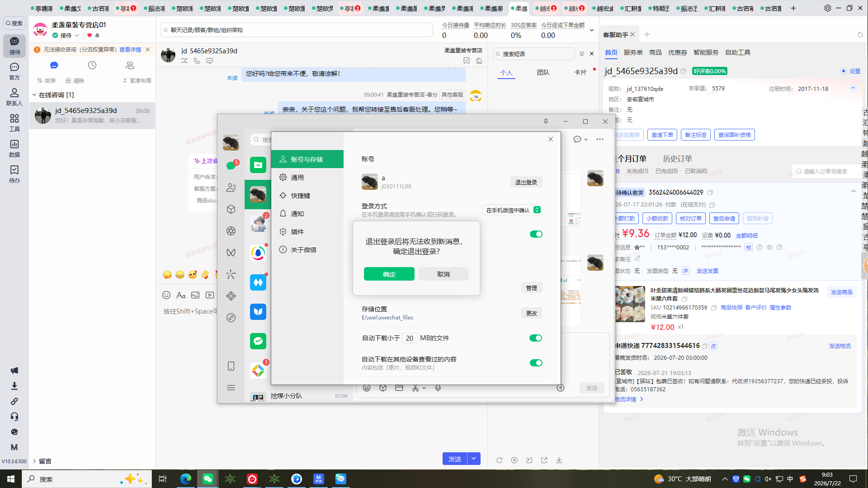Screen dimensions: 868x488
Task: Click WeChat emoji icon in chat toolbar
Action: 367,388
